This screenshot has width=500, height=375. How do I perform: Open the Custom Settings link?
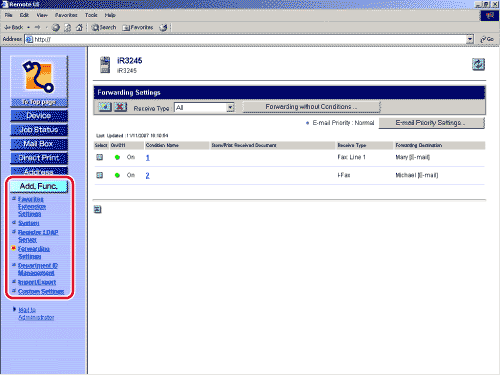tap(41, 292)
